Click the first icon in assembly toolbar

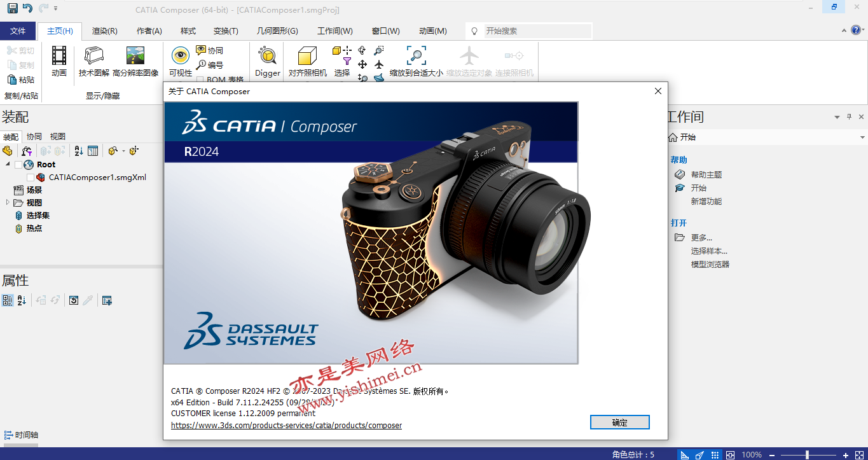point(8,151)
